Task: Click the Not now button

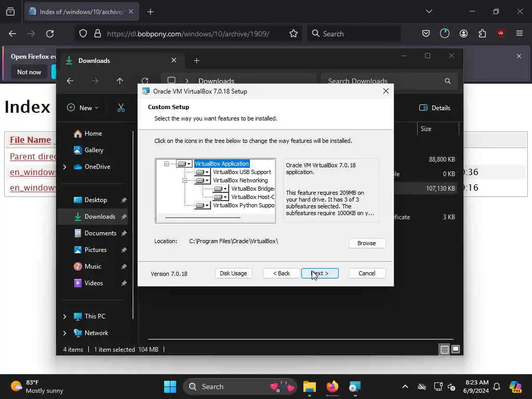Action: (29, 72)
